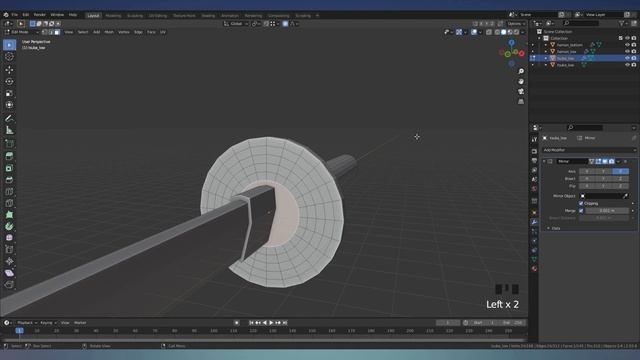The width and height of the screenshot is (640, 360).
Task: Select the Bevel tool
Action: coord(9,180)
